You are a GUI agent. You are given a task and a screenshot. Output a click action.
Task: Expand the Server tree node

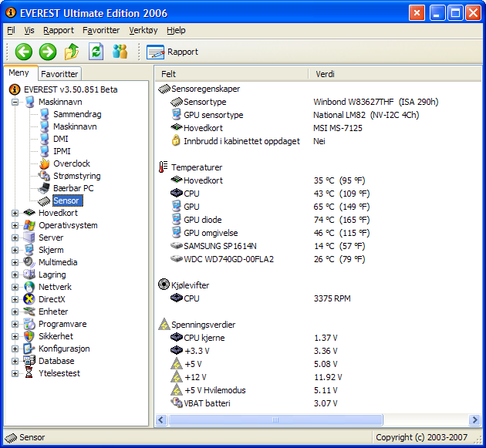(15, 237)
